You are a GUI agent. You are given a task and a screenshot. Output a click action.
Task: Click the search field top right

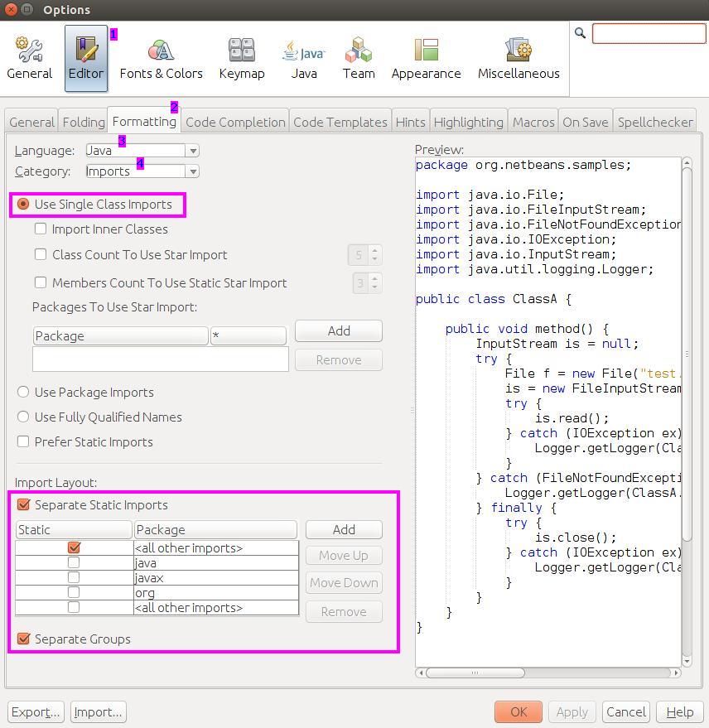click(649, 33)
